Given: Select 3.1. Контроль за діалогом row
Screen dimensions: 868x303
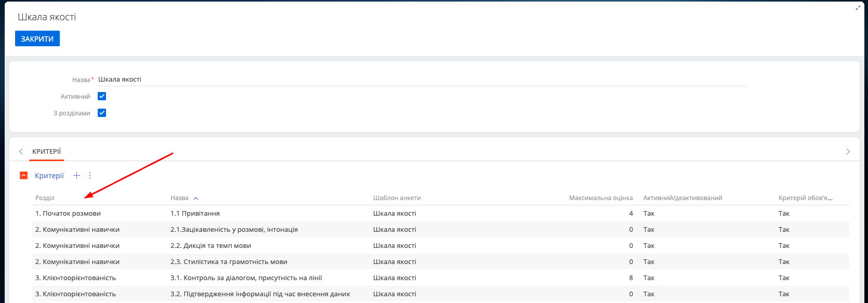Looking at the screenshot, I should pos(441,278).
